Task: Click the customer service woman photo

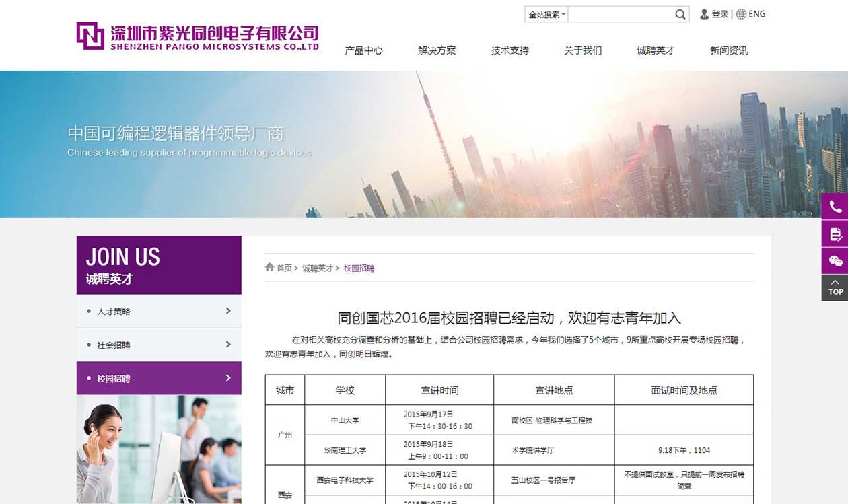Action: pos(159,449)
